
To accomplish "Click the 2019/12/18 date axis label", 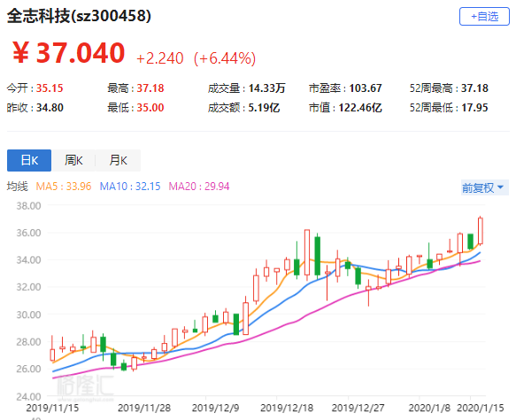I will coord(287,408).
